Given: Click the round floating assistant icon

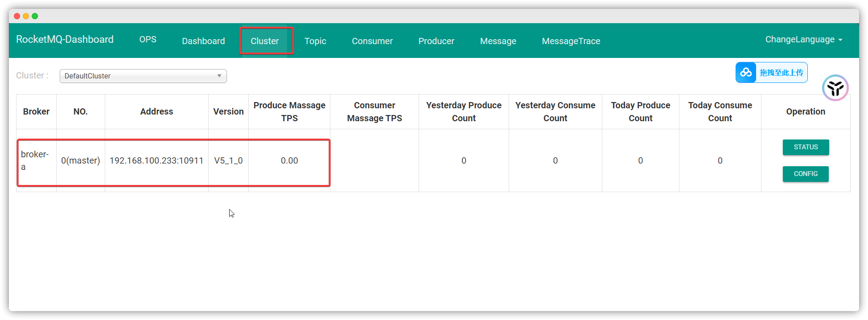Looking at the screenshot, I should tap(835, 88).
